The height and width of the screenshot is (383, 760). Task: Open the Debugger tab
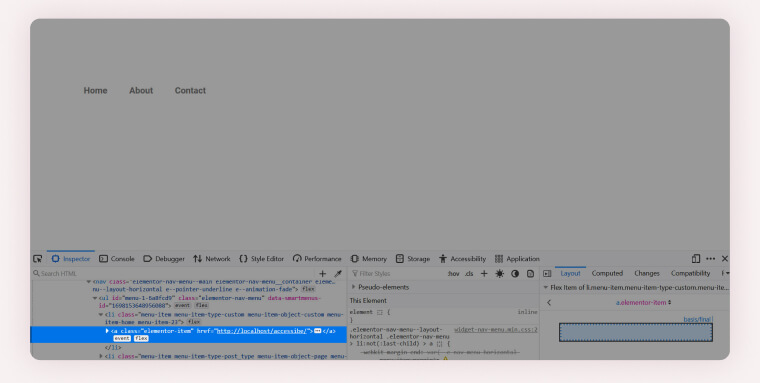click(x=164, y=258)
